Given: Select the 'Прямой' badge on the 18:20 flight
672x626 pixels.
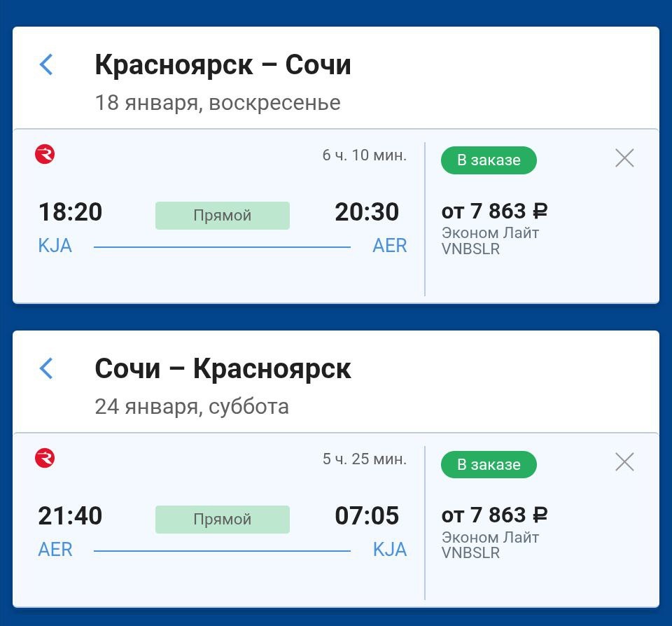Looking at the screenshot, I should (223, 215).
